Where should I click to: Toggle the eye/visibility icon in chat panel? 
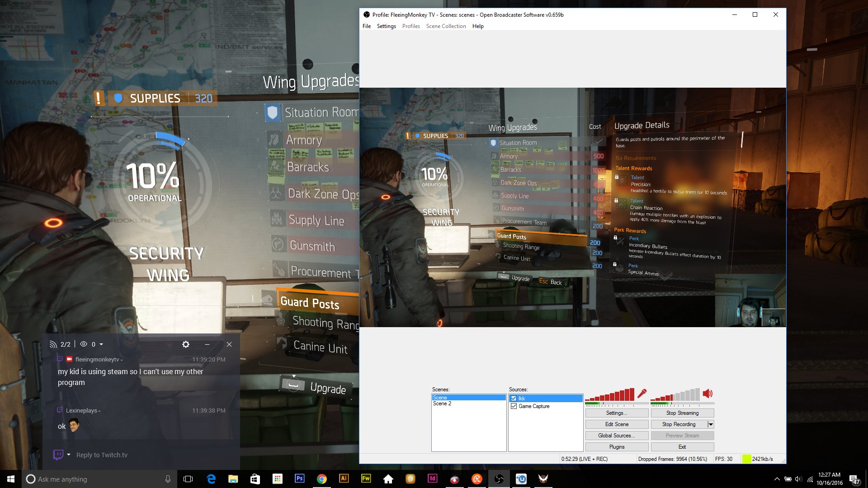click(85, 344)
